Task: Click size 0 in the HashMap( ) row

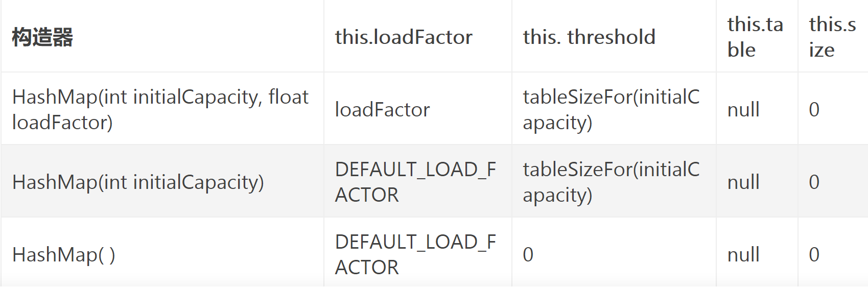Action: [814, 254]
